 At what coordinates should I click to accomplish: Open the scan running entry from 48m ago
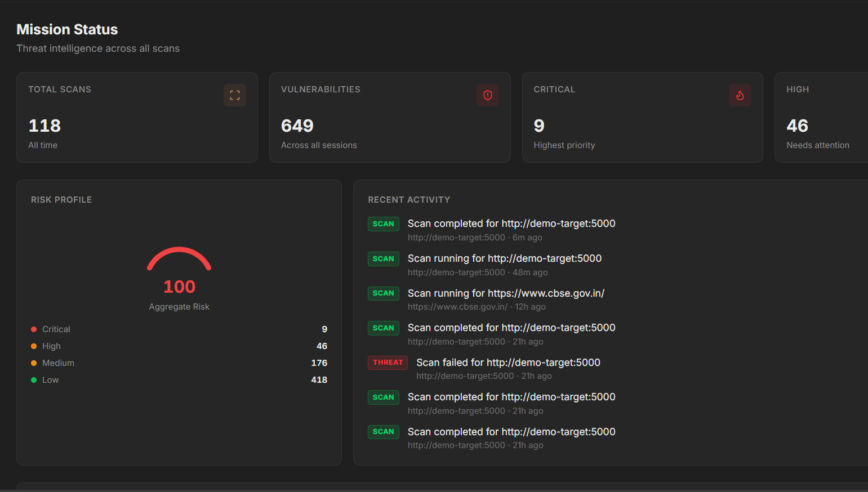(x=505, y=258)
